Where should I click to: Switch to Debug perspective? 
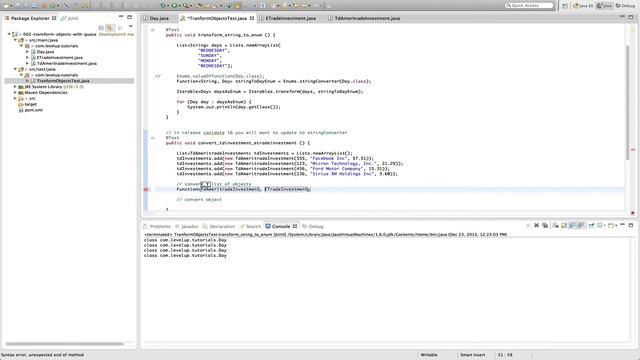(625, 6)
